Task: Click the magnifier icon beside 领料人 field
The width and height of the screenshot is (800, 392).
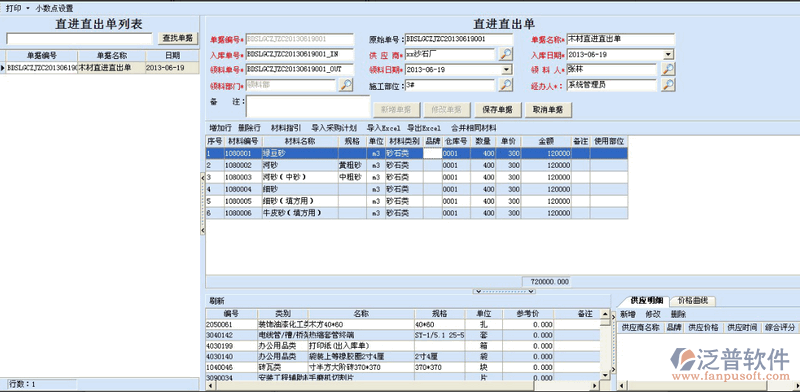Action: click(x=668, y=69)
